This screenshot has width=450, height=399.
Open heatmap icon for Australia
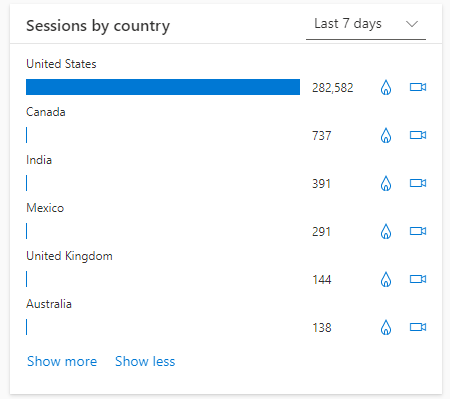tap(386, 327)
